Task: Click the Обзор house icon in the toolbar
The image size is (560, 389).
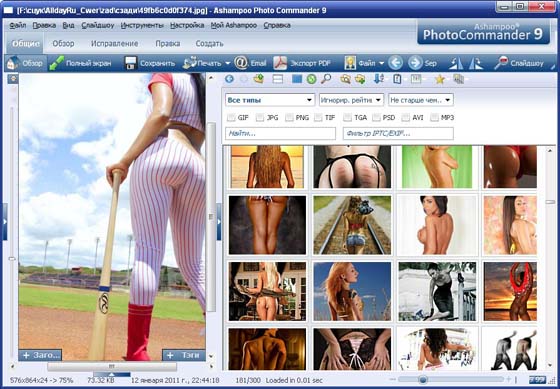Action: (x=12, y=63)
